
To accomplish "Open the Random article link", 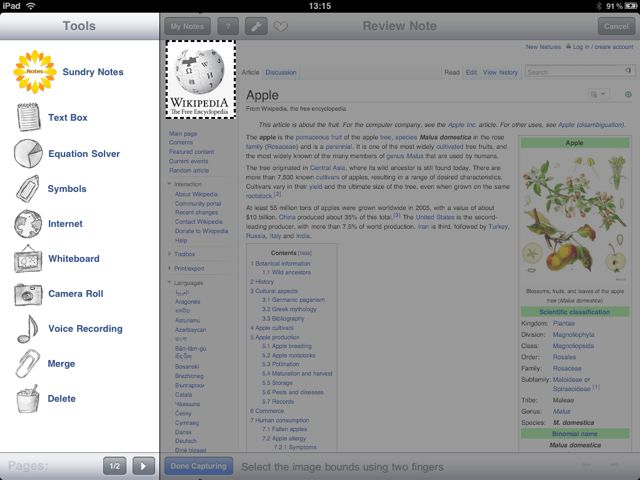I will (x=189, y=171).
